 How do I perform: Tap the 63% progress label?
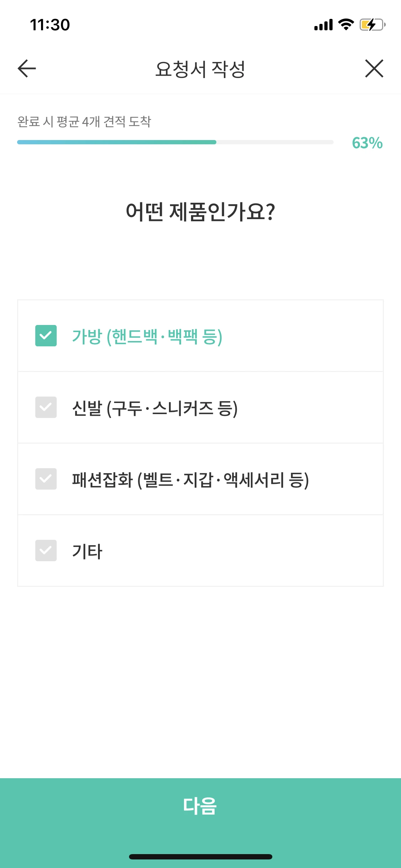[367, 143]
